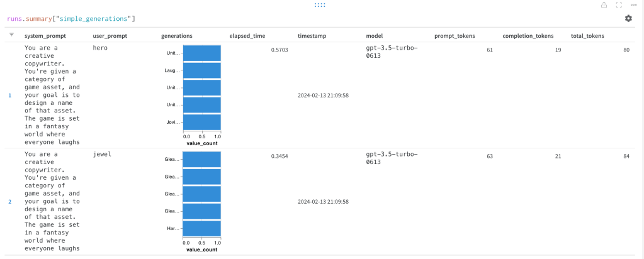Screen dimensions: 644x259
Task: Click the timestamp column header
Action: tap(313, 36)
